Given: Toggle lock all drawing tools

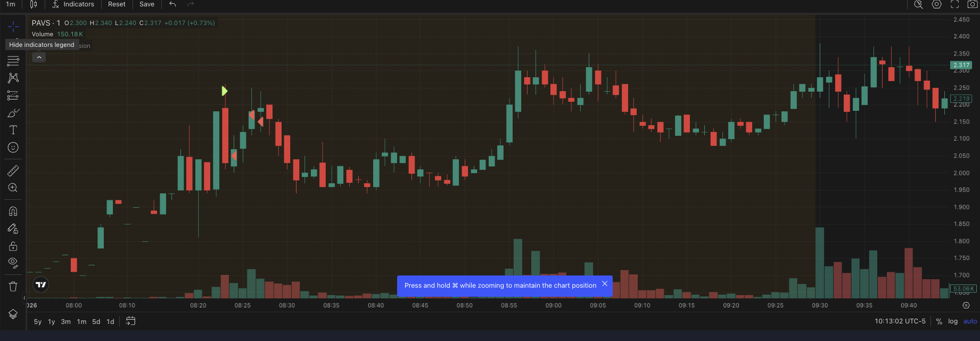Looking at the screenshot, I should point(13,246).
